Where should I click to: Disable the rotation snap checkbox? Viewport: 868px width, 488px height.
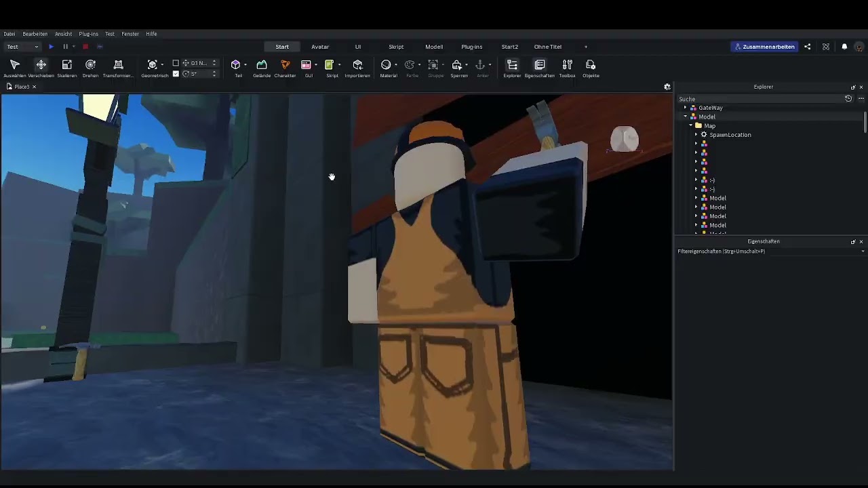click(x=176, y=74)
